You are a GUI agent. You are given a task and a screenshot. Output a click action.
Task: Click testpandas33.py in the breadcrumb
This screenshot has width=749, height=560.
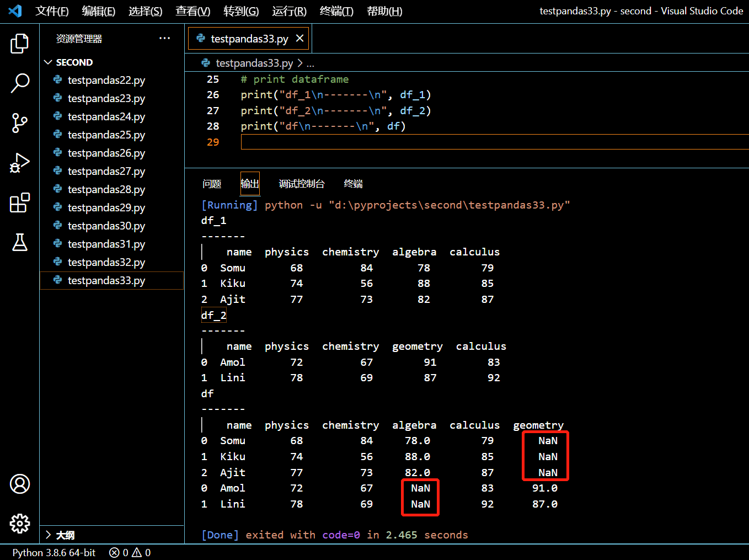click(254, 63)
